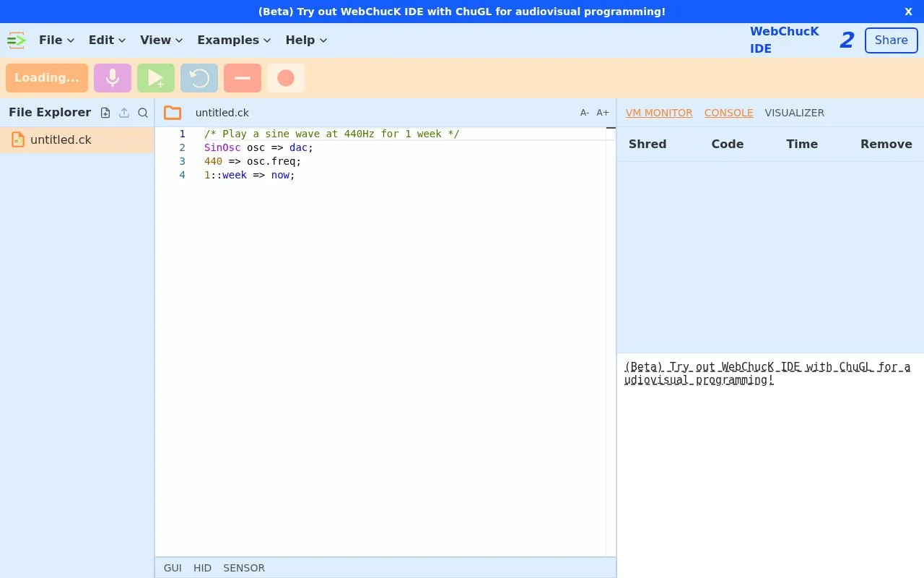
Task: Click the microphone input button
Action: 113,78
